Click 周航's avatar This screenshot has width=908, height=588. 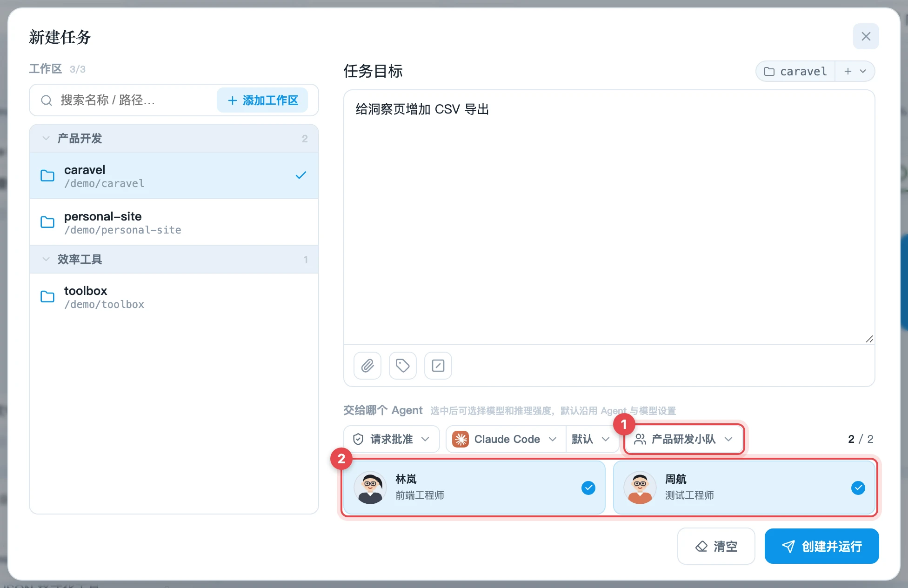click(640, 488)
